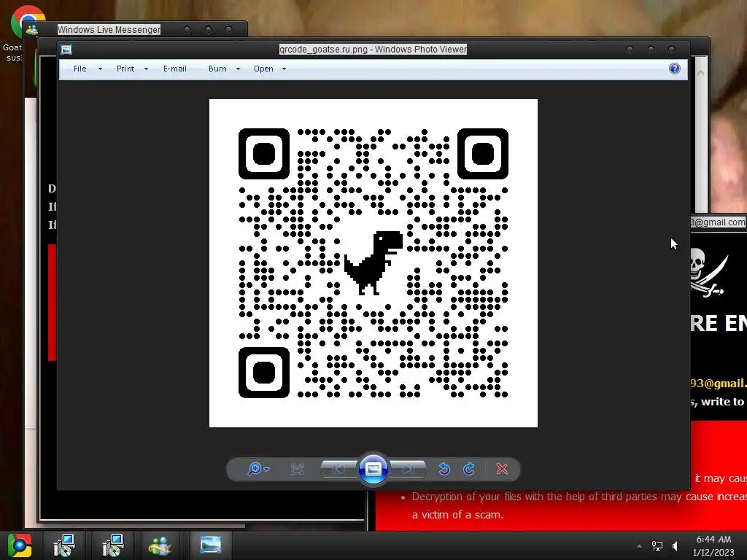
Task: Click the 'a victim of a scam.' text
Action: click(x=457, y=515)
